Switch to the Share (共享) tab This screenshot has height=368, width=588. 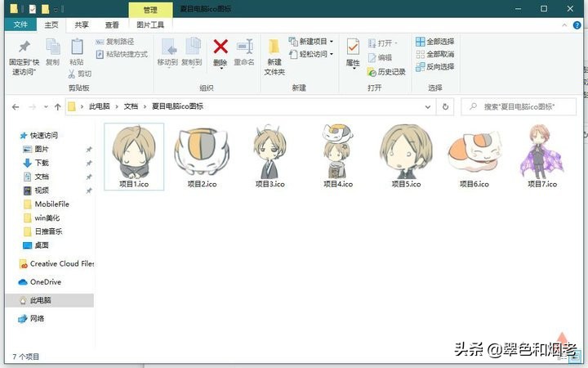tap(82, 25)
